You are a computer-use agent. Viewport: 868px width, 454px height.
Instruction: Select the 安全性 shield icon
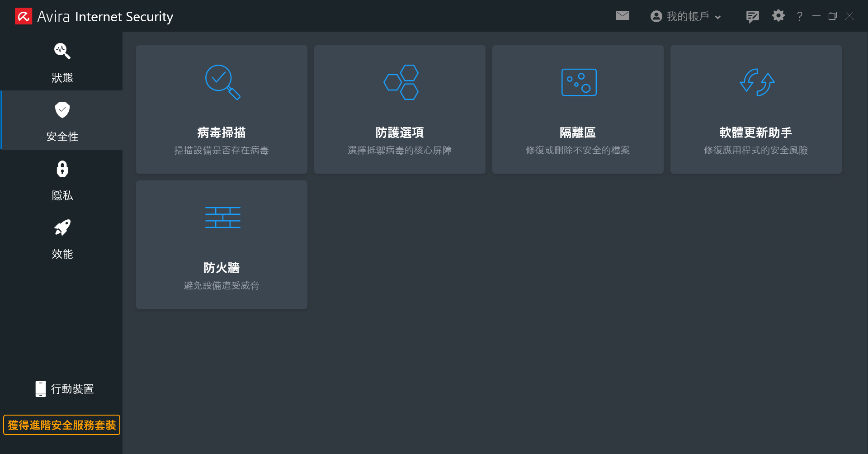click(x=62, y=109)
